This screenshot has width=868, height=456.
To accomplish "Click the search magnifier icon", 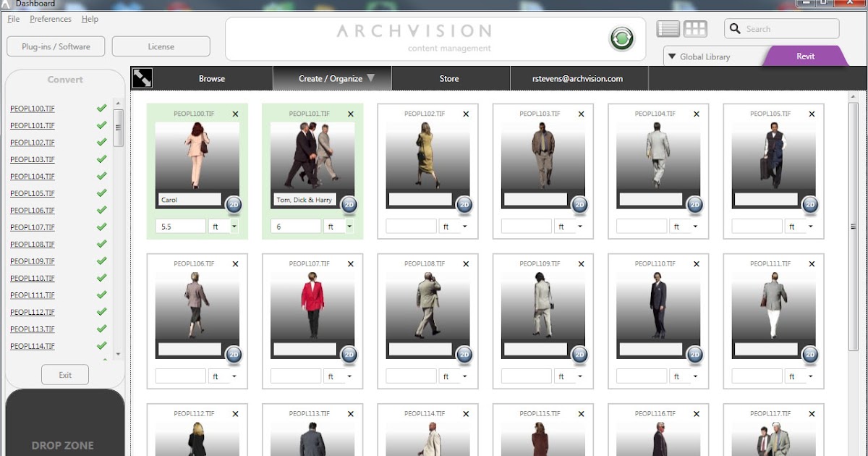I will (735, 29).
